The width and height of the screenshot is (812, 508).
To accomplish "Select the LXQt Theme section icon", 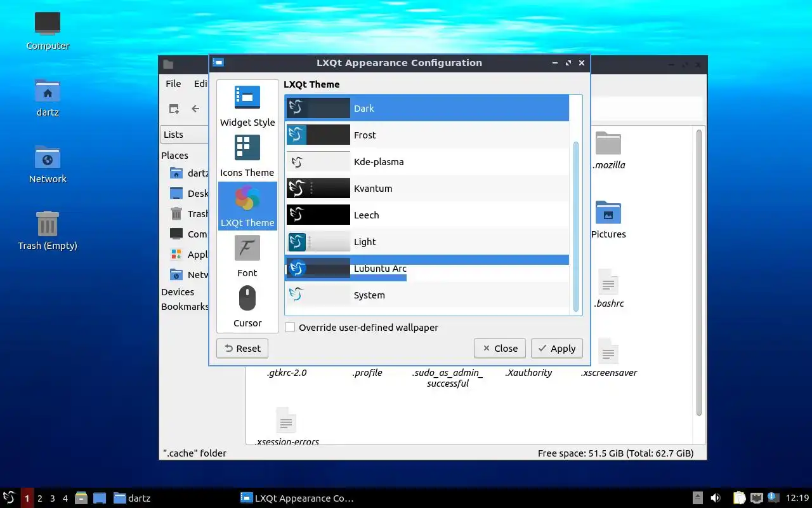I will click(247, 199).
